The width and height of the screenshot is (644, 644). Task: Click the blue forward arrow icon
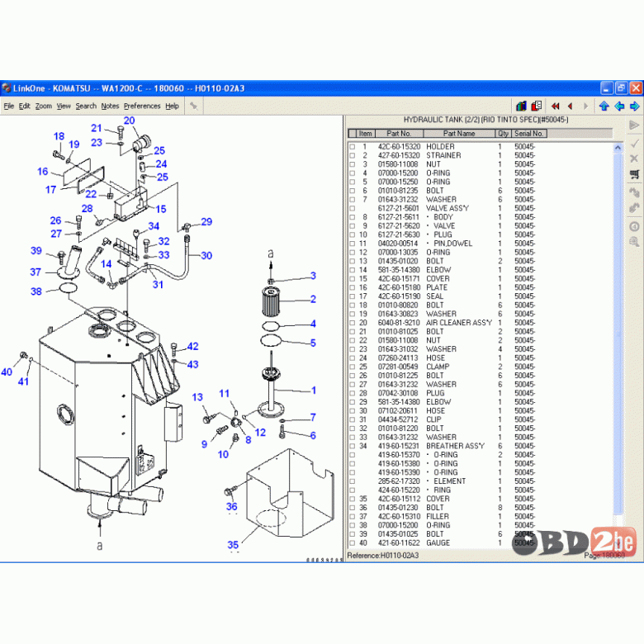tap(635, 107)
